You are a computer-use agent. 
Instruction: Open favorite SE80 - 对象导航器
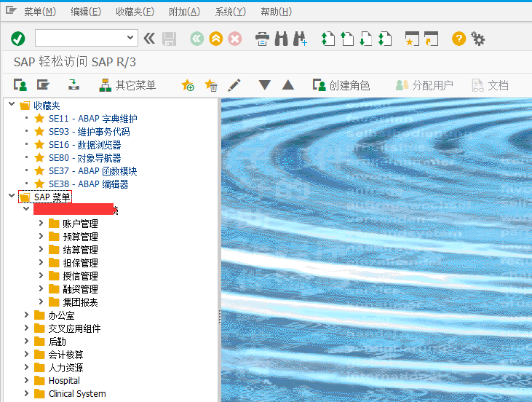point(85,158)
